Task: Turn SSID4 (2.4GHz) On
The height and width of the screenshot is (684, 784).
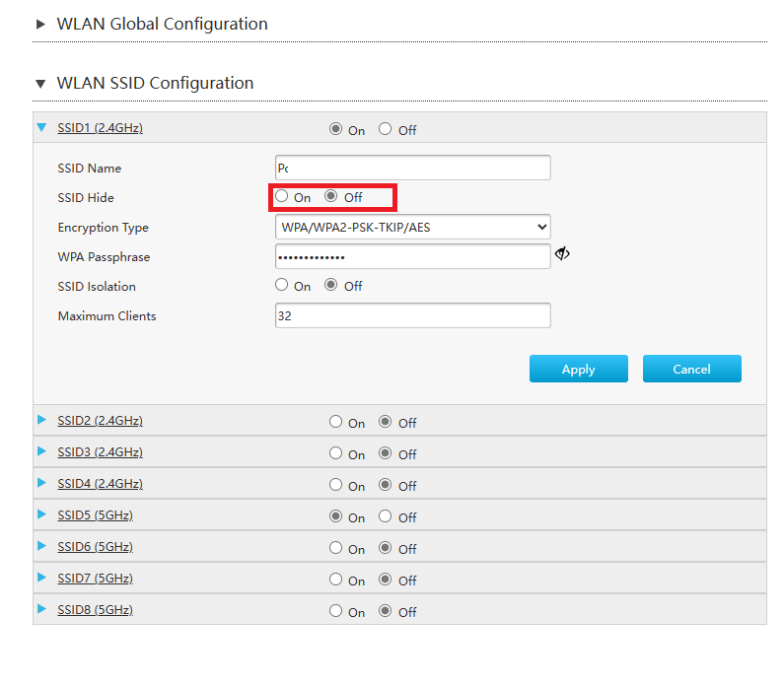Action: click(335, 485)
